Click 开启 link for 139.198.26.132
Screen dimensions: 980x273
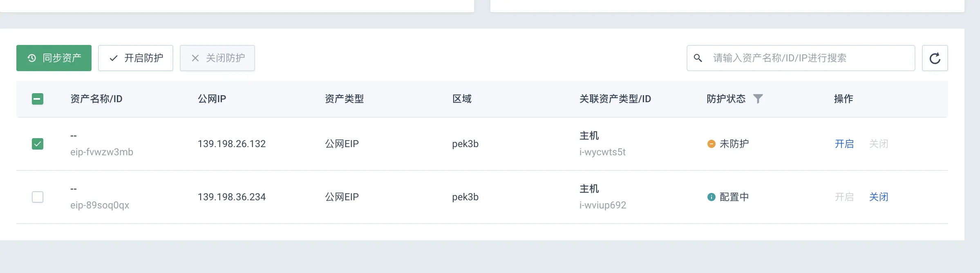pyautogui.click(x=844, y=144)
